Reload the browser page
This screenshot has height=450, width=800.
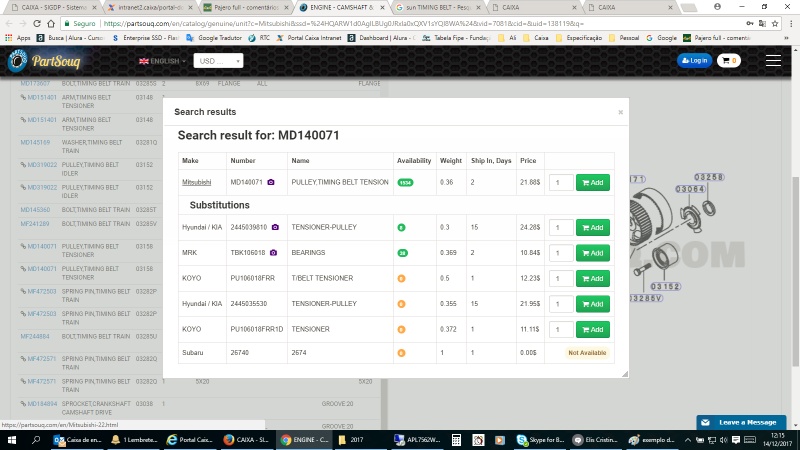(x=37, y=23)
